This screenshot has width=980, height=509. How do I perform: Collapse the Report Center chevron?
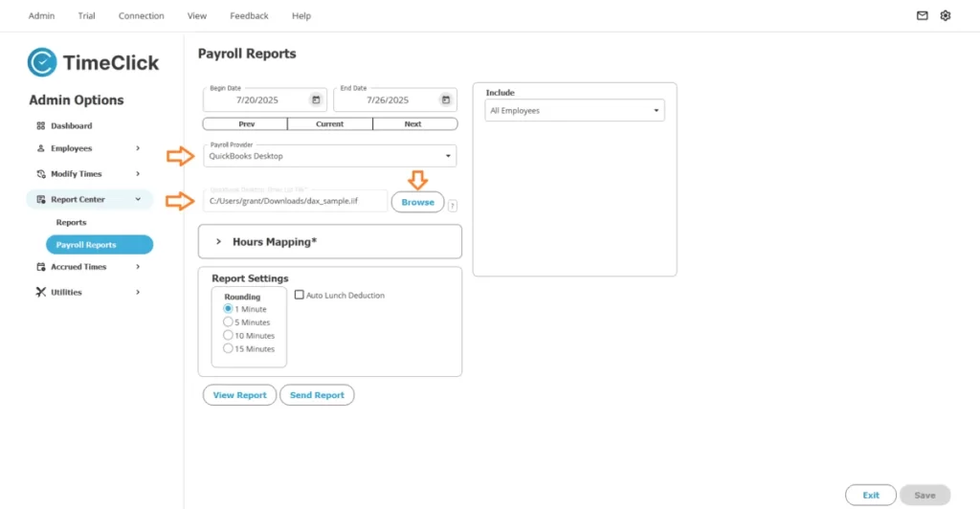click(138, 199)
